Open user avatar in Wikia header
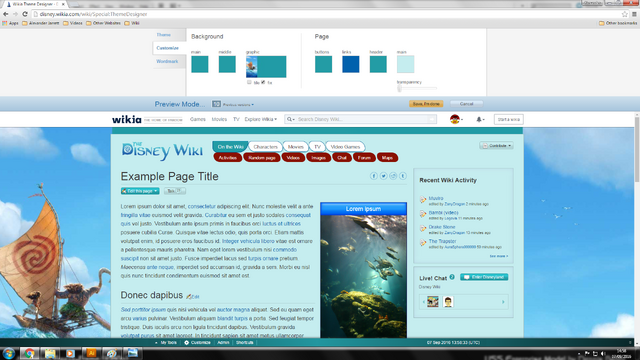 pos(455,119)
